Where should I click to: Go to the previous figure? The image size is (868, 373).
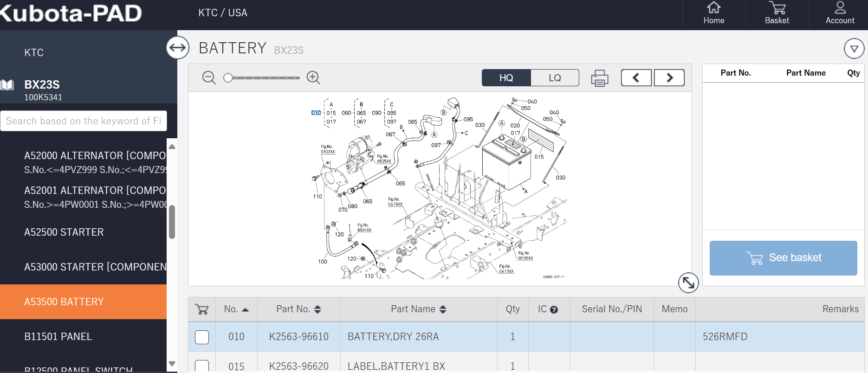coord(636,77)
